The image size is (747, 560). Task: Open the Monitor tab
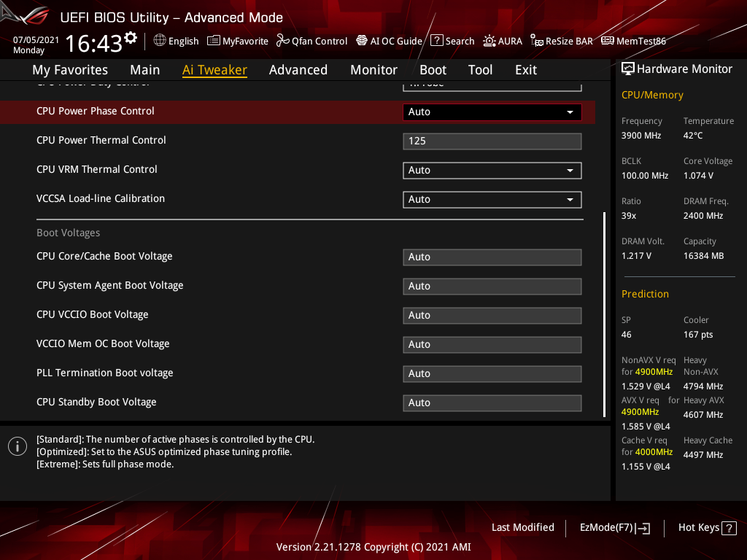pos(374,70)
